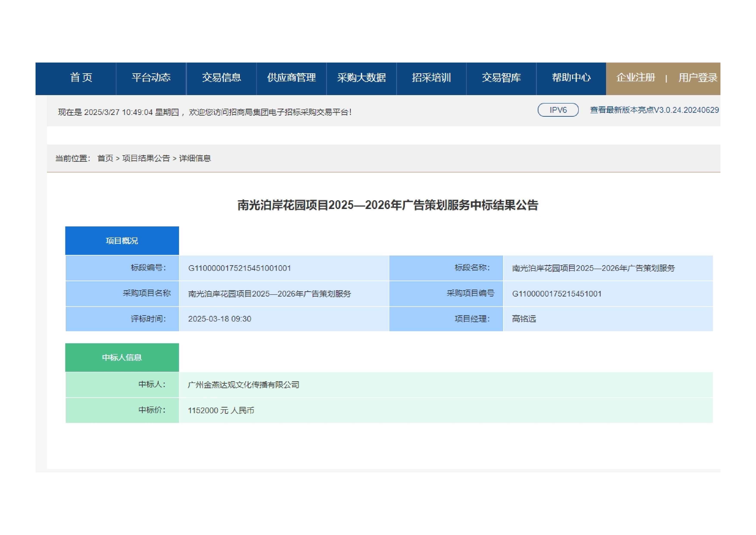Click the 中标价: label cell
Image resolution: width=756 pixels, height=535 pixels.
[x=122, y=410]
